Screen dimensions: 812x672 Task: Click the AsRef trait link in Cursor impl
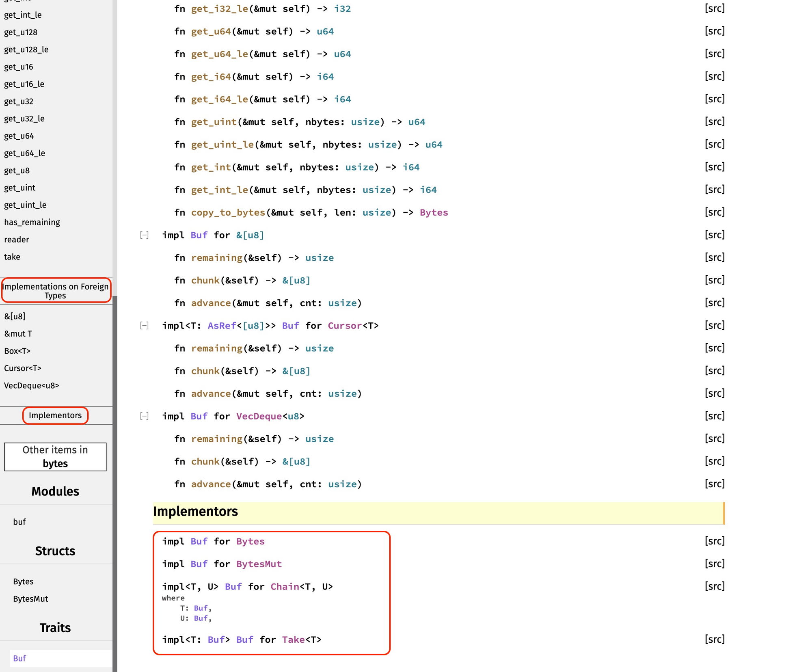coord(222,326)
